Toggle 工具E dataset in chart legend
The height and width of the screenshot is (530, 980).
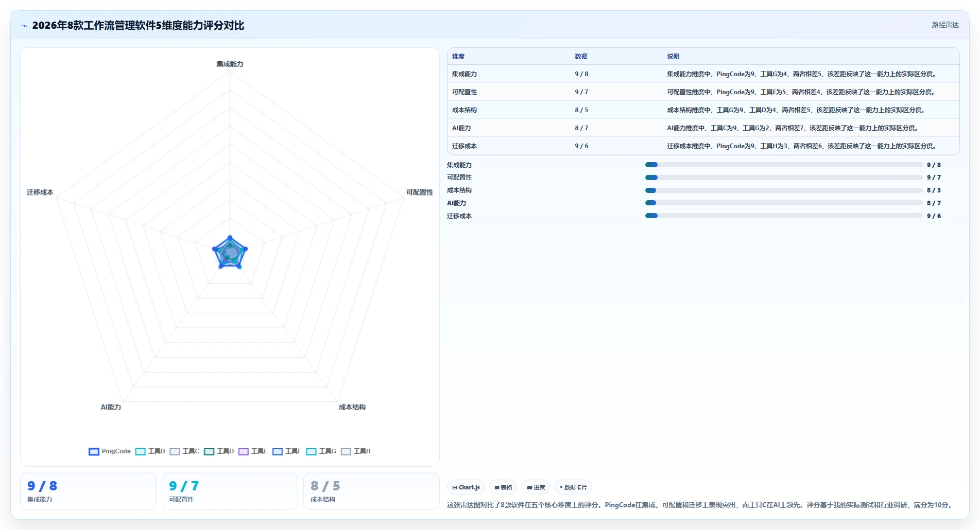253,451
